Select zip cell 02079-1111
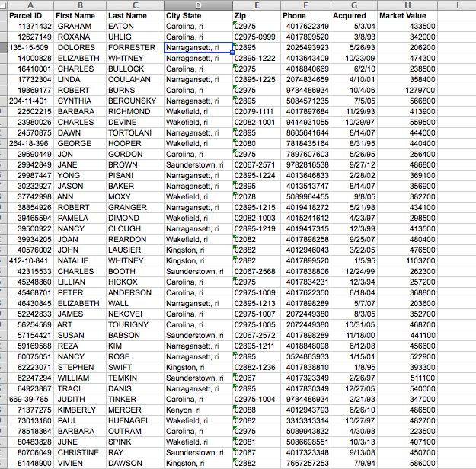Screen dimensions: 476x469 tap(257, 111)
